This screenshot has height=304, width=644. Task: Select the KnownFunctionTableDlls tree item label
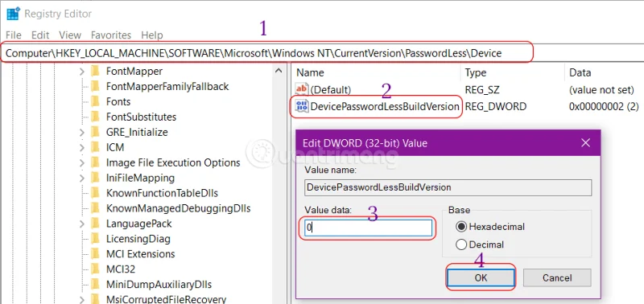pos(162,193)
